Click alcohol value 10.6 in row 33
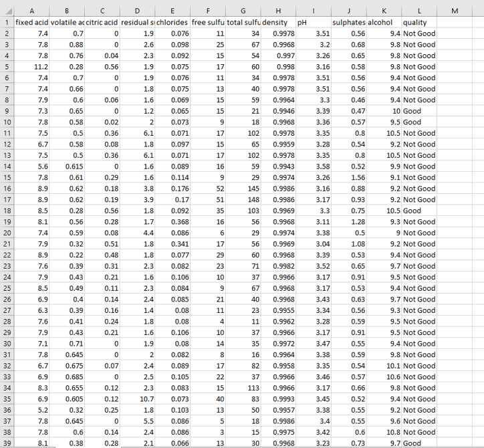Image resolution: width=484 pixels, height=448 pixels. coord(384,377)
